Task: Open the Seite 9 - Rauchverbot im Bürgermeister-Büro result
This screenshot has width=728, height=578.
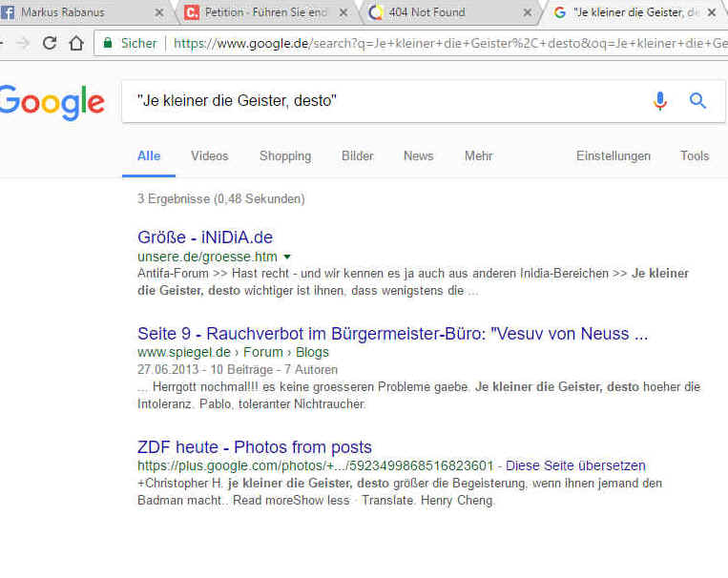Action: 392,333
